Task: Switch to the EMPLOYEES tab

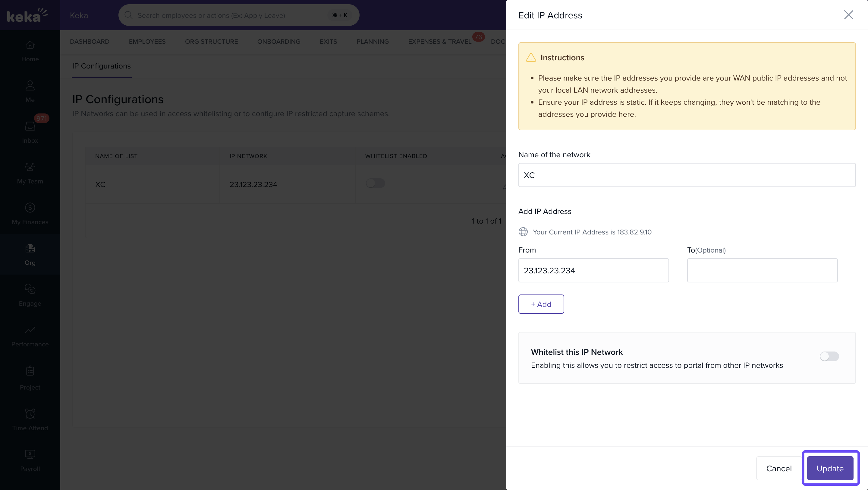Action: click(x=147, y=41)
